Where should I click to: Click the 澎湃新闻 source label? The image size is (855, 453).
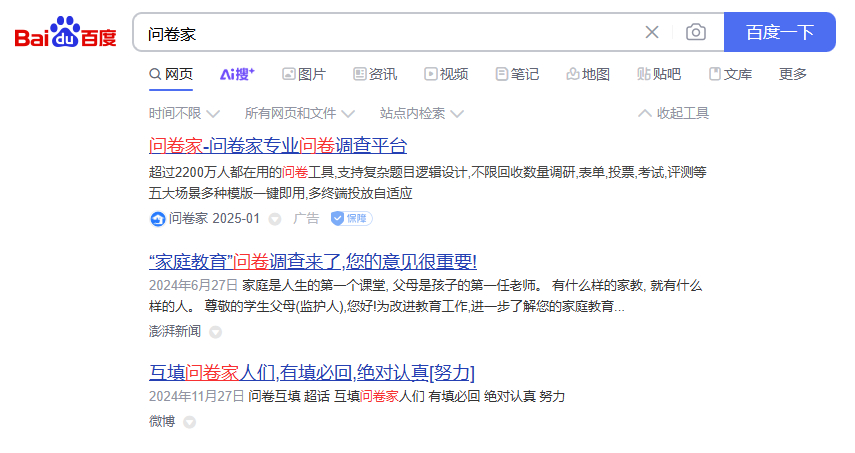pyautogui.click(x=175, y=331)
